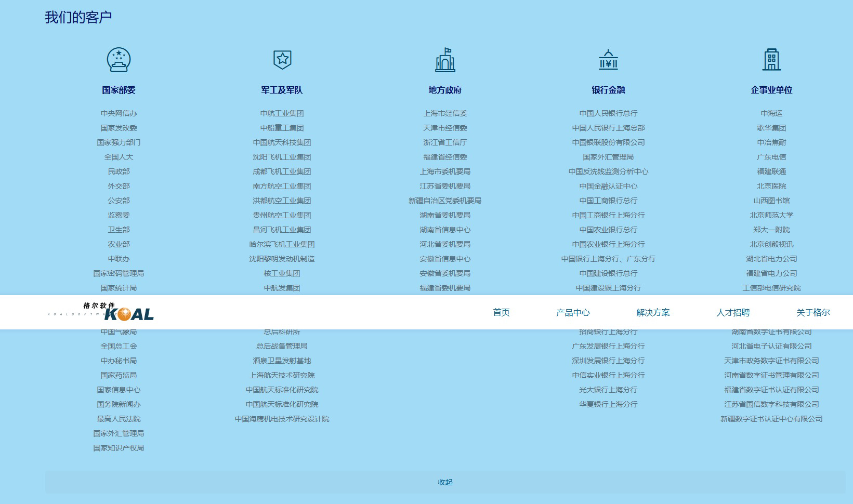The image size is (853, 504).
Task: Click the 地方政府 building icon
Action: point(445,60)
